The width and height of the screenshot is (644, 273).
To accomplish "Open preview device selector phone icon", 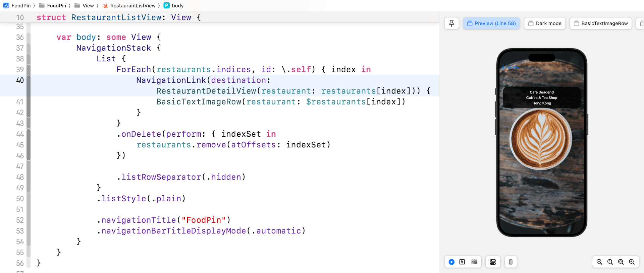I will pyautogui.click(x=511, y=262).
